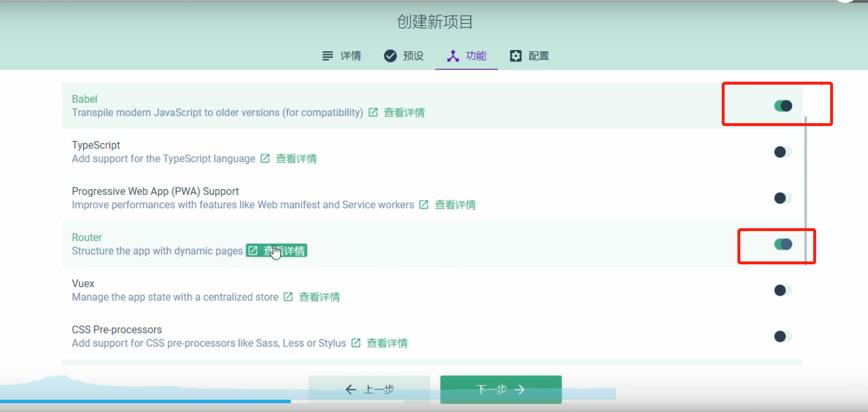This screenshot has height=412, width=868.
Task: Click "Improve performances with features" description
Action: pyautogui.click(x=243, y=205)
